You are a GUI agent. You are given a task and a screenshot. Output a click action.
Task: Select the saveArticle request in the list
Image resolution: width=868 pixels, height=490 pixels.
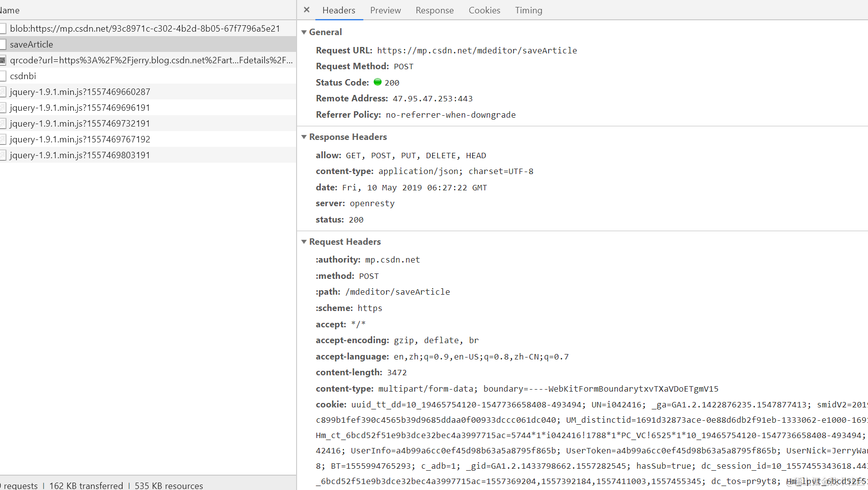pos(32,44)
